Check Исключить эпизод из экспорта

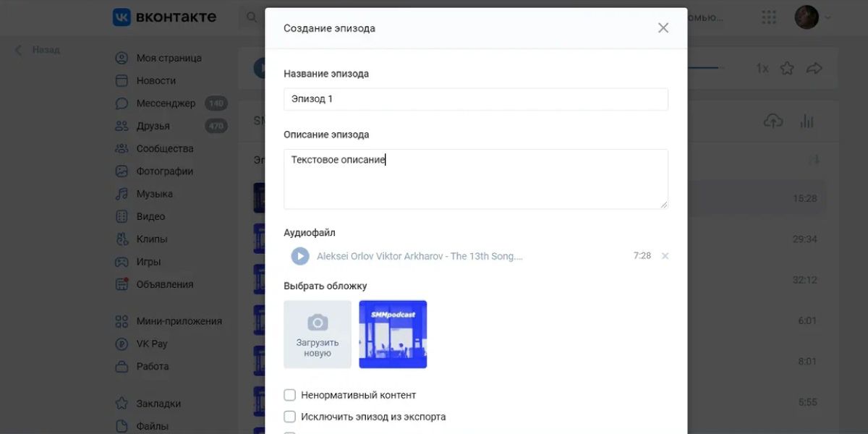coord(289,417)
